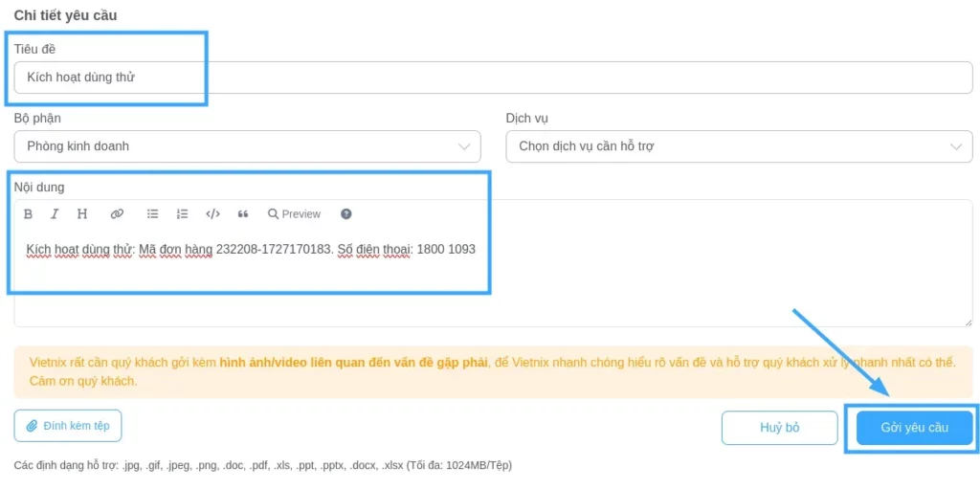Viewport: 980px width, 490px height.
Task: Create a bulleted list in the editor
Action: pyautogui.click(x=152, y=214)
